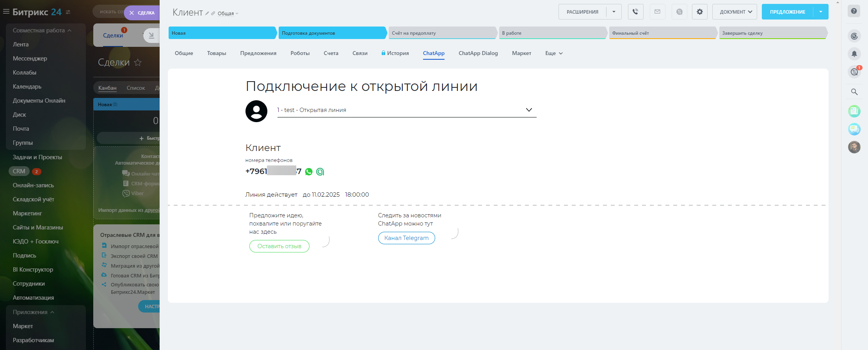Edit deal title with pencil icon
The height and width of the screenshot is (350, 868).
point(207,13)
